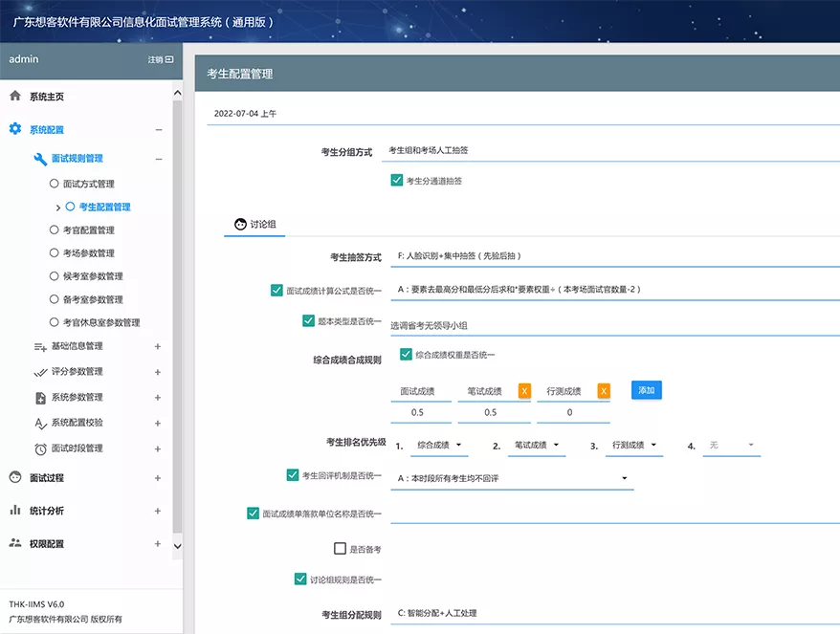Expand 系统参数管理 with plus sign
This screenshot has height=634, width=840.
tap(158, 397)
